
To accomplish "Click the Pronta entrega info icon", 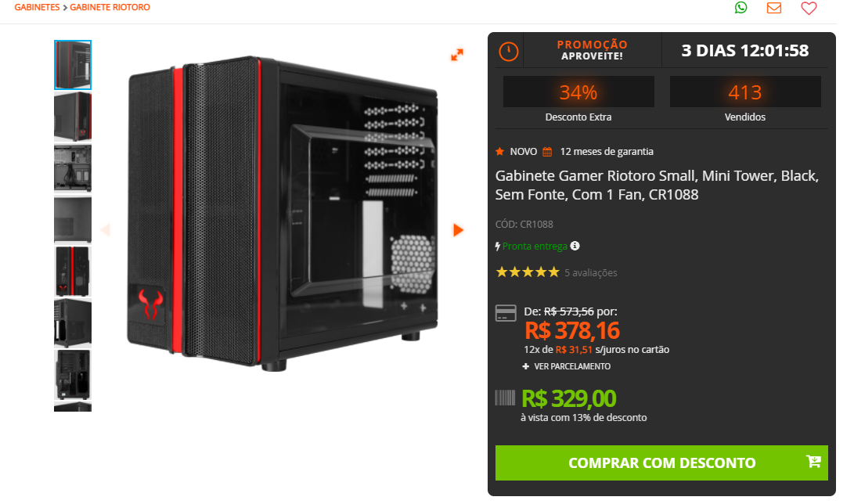I will [x=575, y=246].
